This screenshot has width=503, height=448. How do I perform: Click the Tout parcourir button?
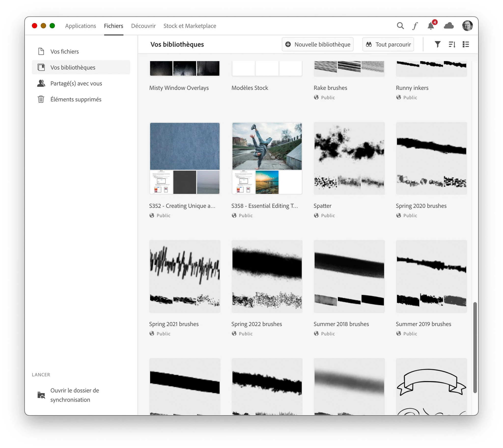click(x=388, y=44)
